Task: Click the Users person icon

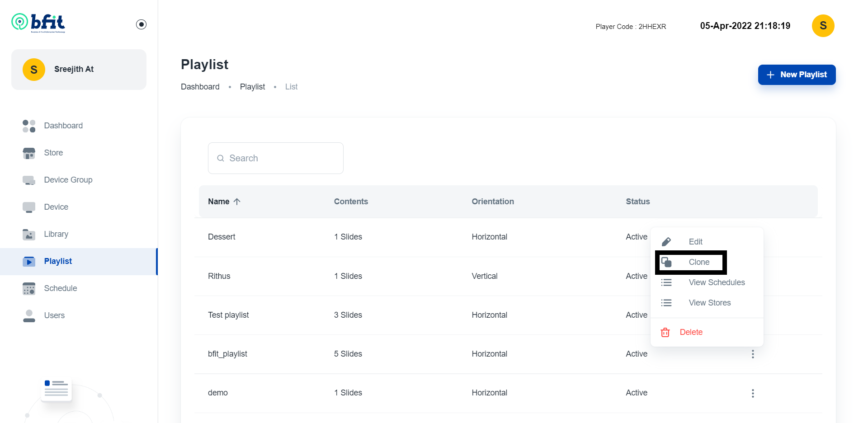Action: point(29,315)
